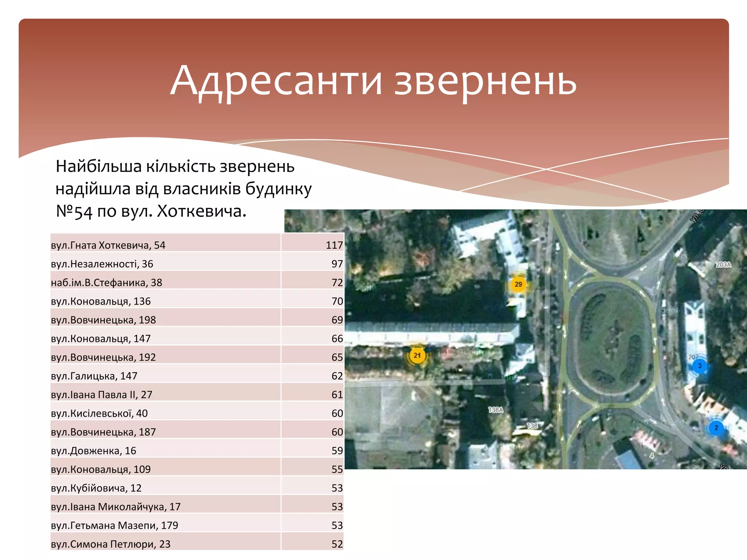Click the наб.ім.В.Стефаника, 38 address cell

(x=107, y=283)
